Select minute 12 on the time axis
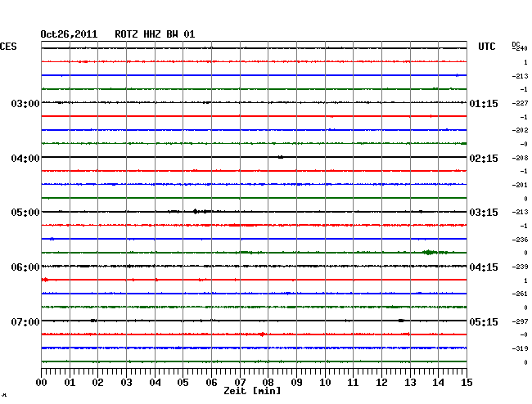 381,382
